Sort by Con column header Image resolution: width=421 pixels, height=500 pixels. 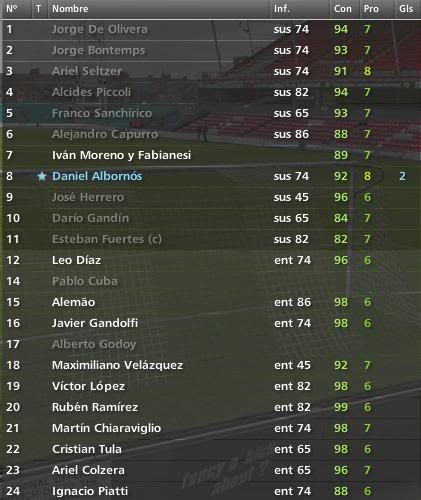pyautogui.click(x=343, y=9)
